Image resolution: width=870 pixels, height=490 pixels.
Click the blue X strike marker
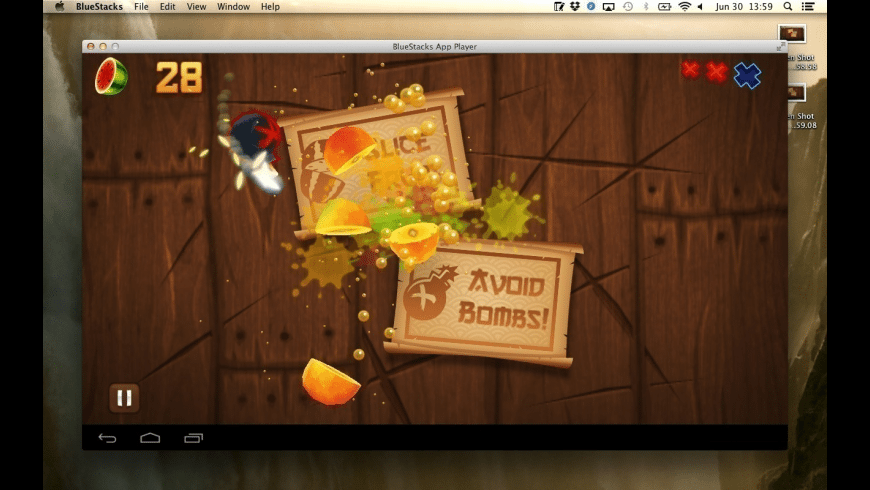[x=747, y=75]
